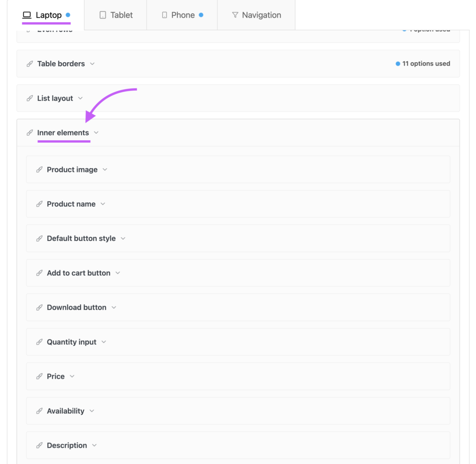
Task: Click the link icon beside Product image
Action: 39,170
